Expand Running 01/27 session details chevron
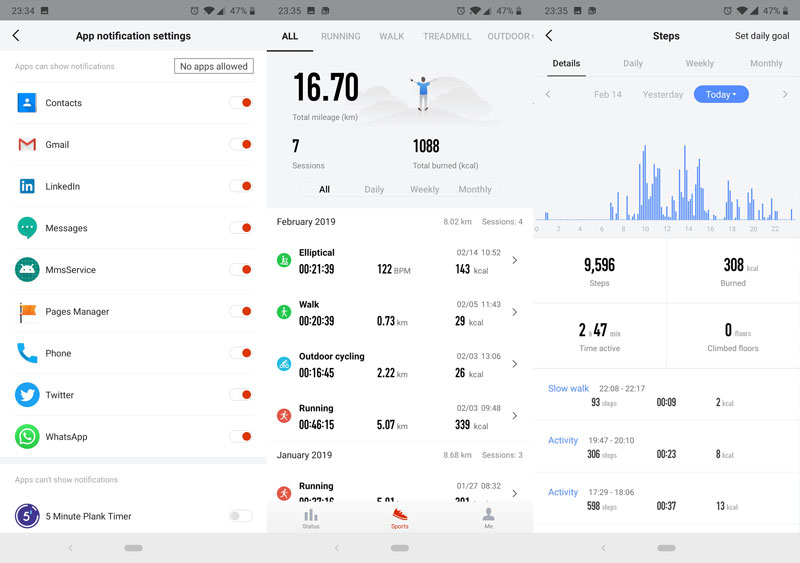800x563 pixels. (x=515, y=493)
